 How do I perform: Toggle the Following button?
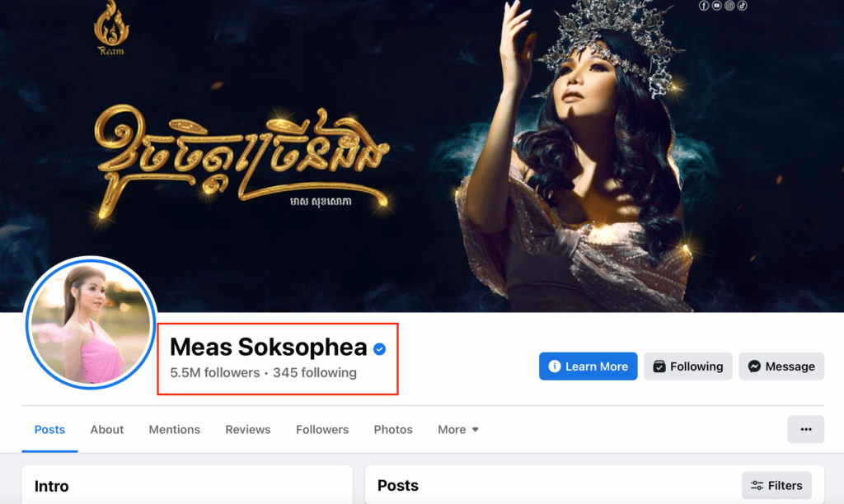click(687, 366)
